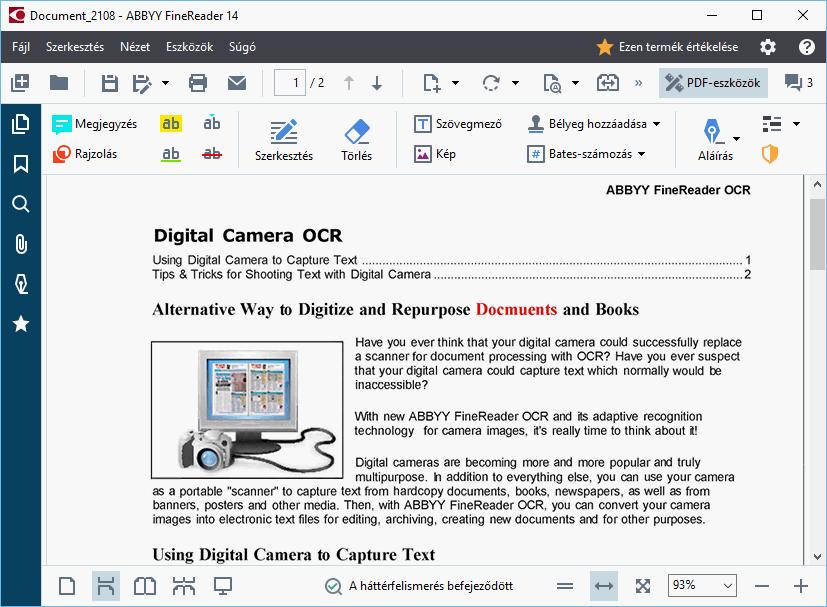Open the Szerkesztés menu
This screenshot has width=827, height=607.
(x=75, y=47)
